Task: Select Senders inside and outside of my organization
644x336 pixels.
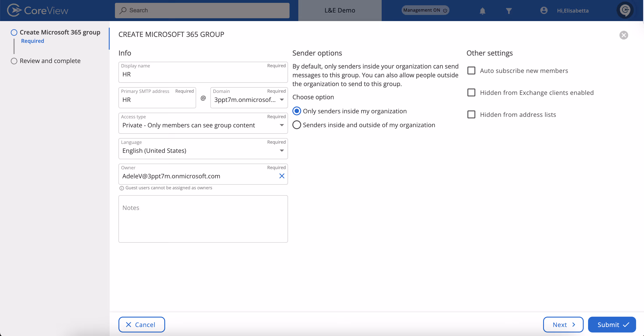Action: tap(297, 125)
